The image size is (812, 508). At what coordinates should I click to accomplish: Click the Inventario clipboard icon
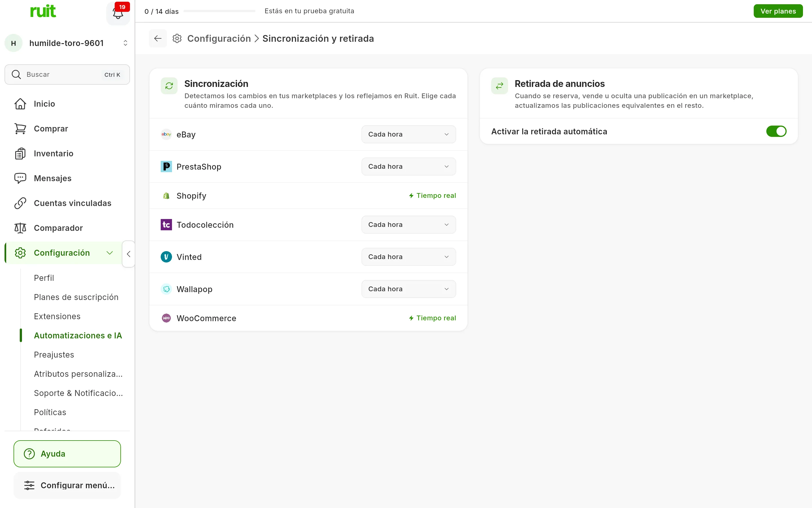20,154
